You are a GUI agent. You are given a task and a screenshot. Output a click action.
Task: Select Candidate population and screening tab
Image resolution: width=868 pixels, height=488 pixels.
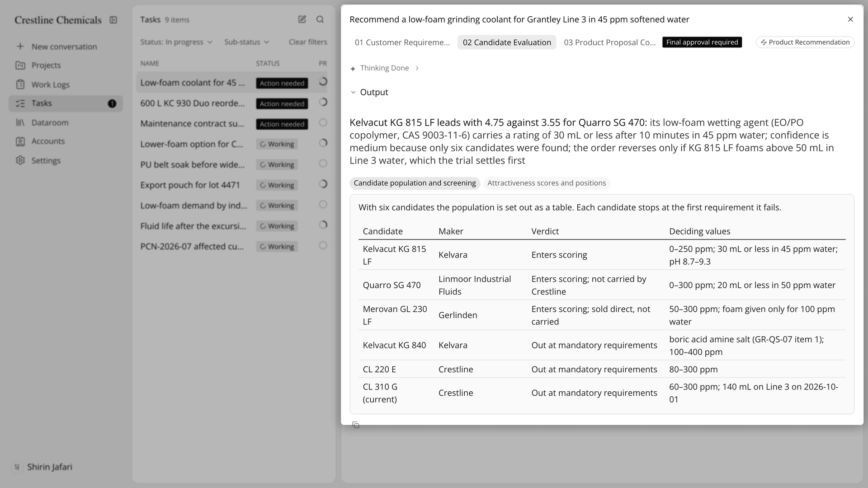point(415,183)
